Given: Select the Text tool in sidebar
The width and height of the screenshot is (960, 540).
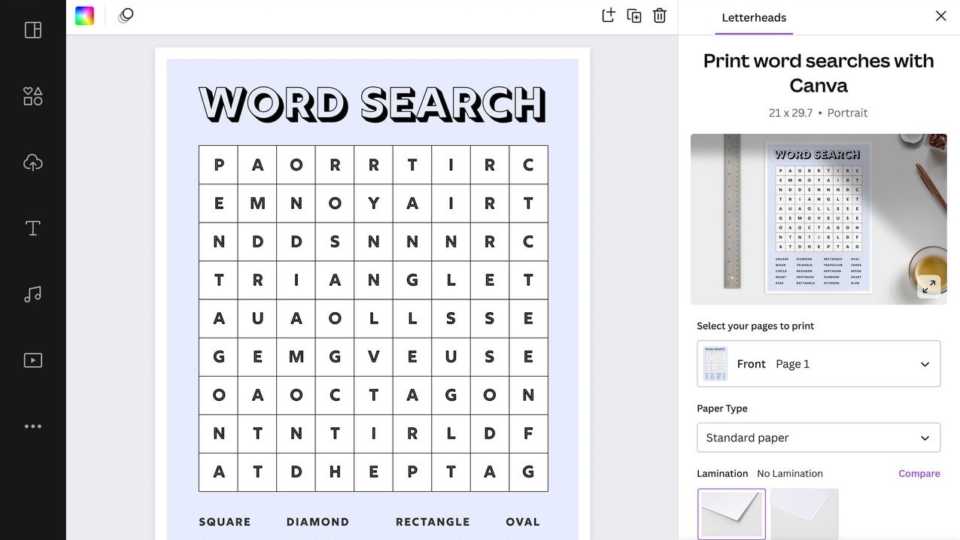Looking at the screenshot, I should coord(33,228).
